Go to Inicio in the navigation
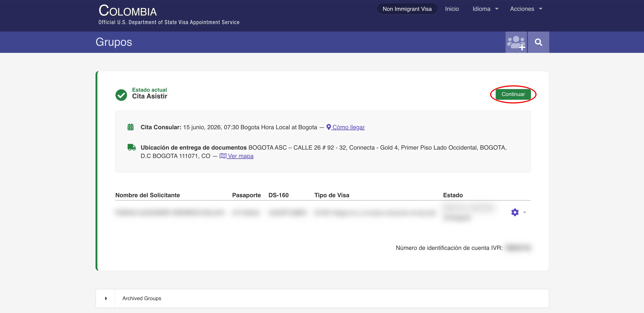Viewport: 644px width, 313px height. [452, 9]
